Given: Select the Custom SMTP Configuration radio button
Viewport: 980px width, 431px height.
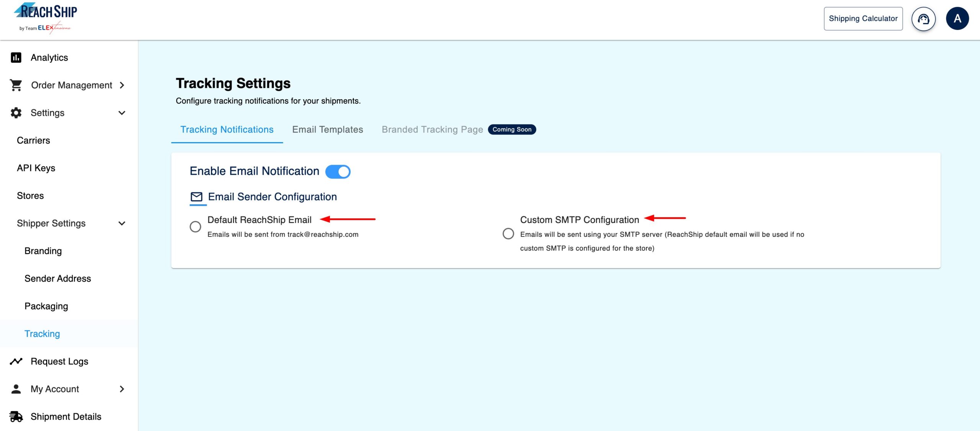Looking at the screenshot, I should point(508,234).
